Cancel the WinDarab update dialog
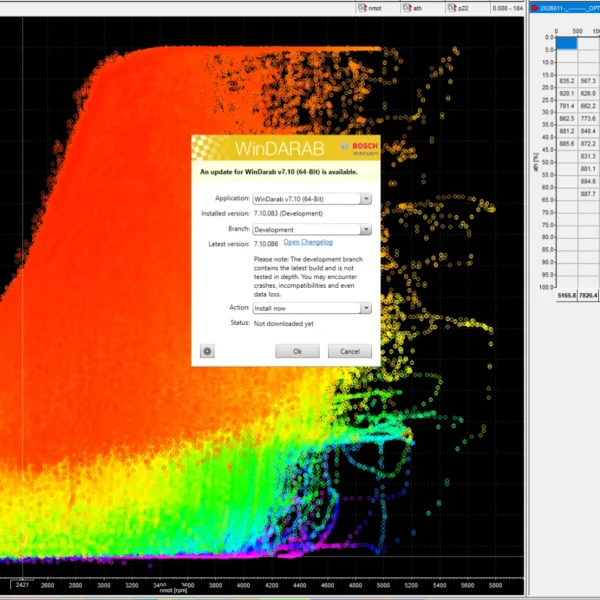Viewport: 600px width, 600px height. (350, 351)
